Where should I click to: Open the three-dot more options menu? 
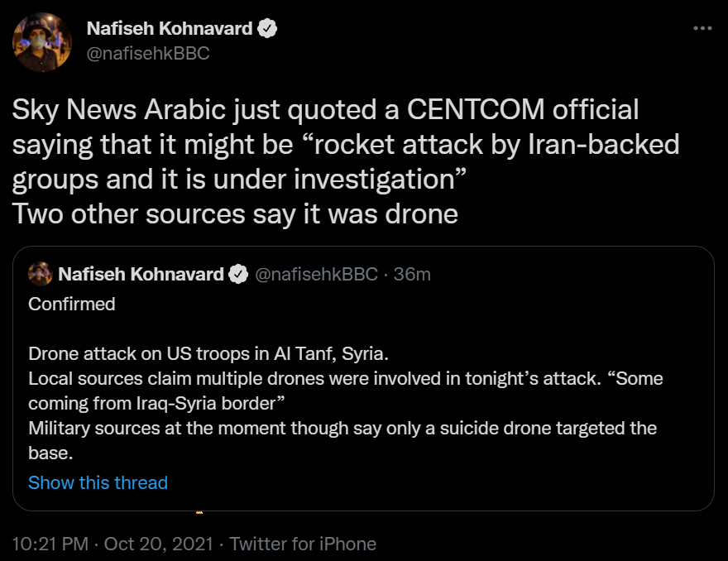click(x=702, y=28)
